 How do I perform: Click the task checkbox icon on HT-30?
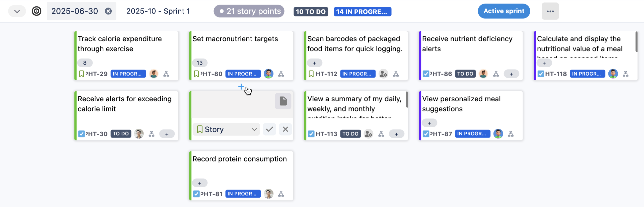(81, 134)
